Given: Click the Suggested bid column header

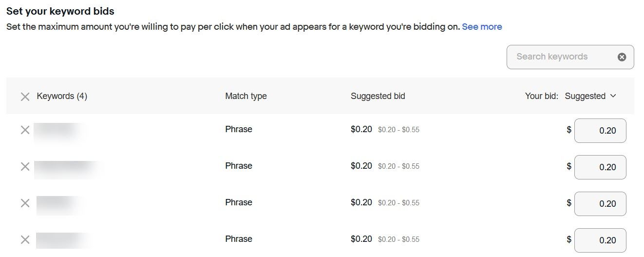Looking at the screenshot, I should point(378,96).
